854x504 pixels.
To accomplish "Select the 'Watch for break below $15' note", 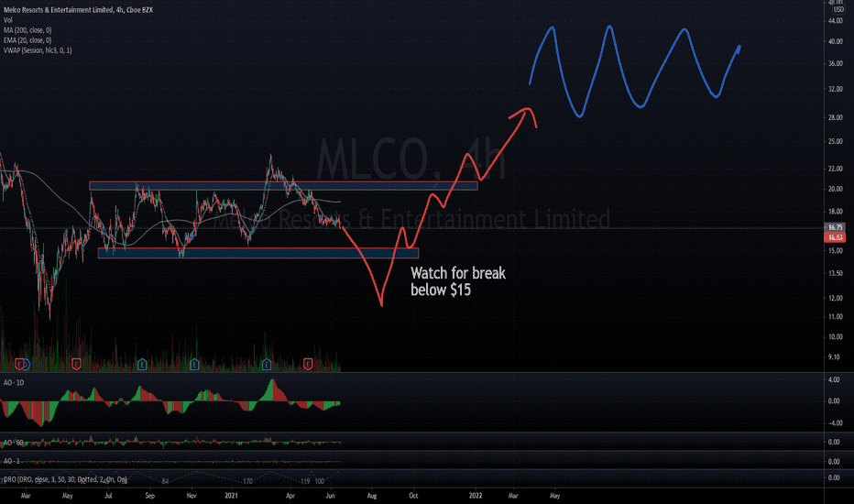I will (x=458, y=281).
